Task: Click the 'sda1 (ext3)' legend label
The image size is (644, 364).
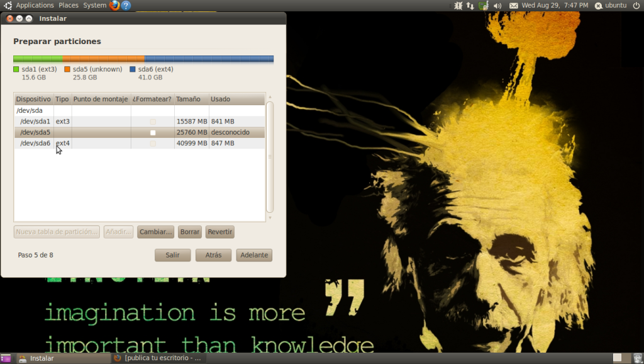Action: [x=40, y=69]
